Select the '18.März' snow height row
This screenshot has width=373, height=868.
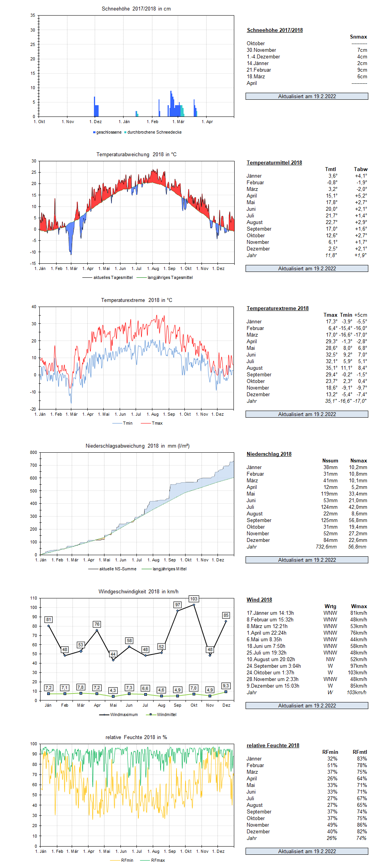pyautogui.click(x=307, y=76)
